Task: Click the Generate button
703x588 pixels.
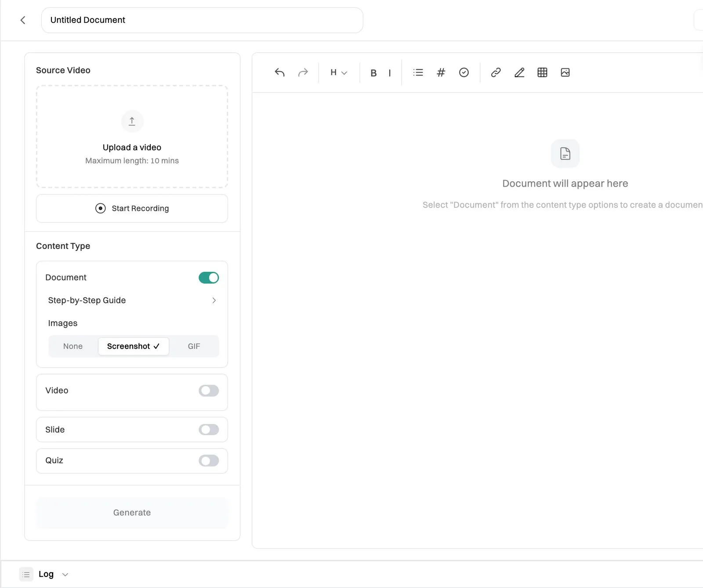Action: pyautogui.click(x=132, y=513)
